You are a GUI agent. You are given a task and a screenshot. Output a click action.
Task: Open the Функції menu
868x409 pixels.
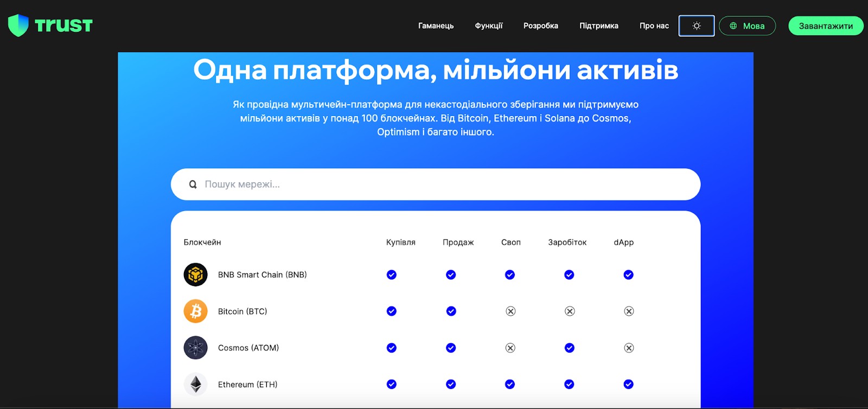point(489,25)
